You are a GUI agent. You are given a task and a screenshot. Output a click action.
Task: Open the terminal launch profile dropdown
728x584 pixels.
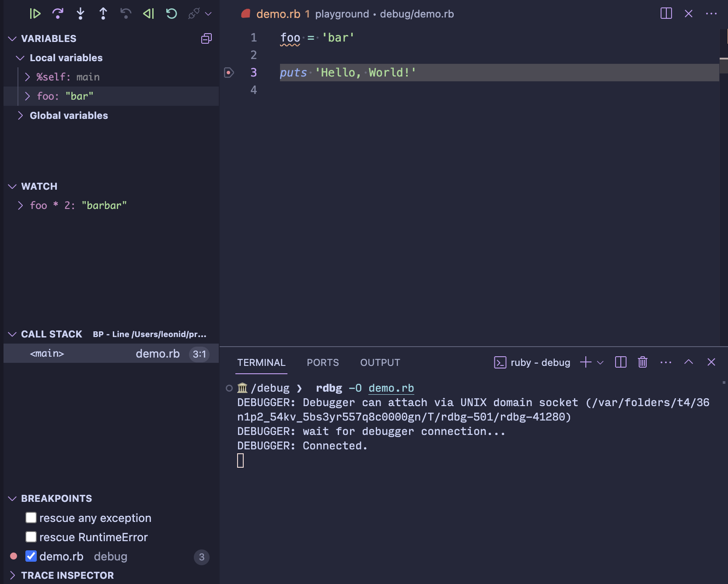click(x=600, y=362)
